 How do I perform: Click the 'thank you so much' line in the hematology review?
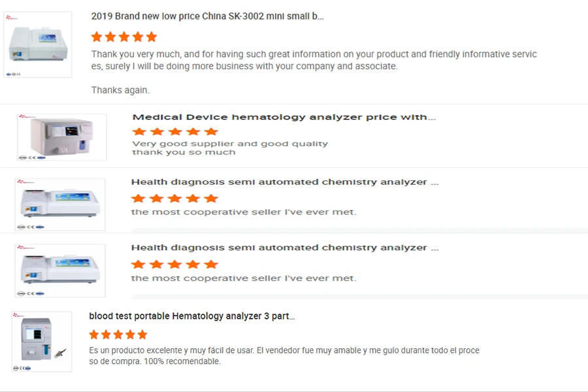(184, 152)
